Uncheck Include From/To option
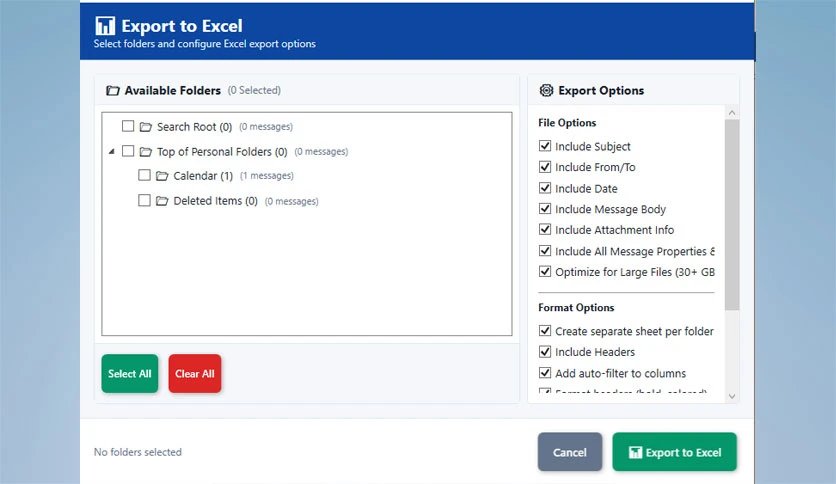This screenshot has width=836, height=484. point(544,167)
